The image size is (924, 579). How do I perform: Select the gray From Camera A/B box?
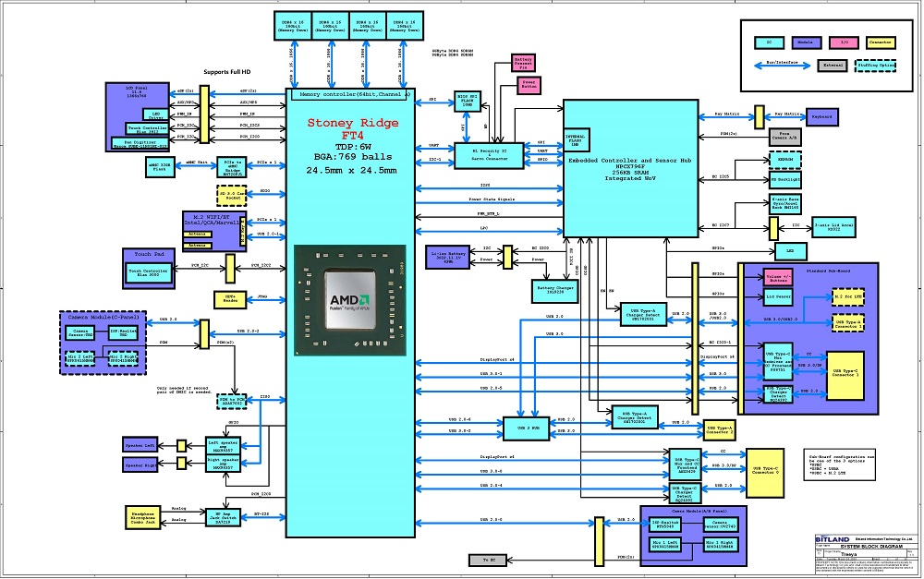pos(784,137)
